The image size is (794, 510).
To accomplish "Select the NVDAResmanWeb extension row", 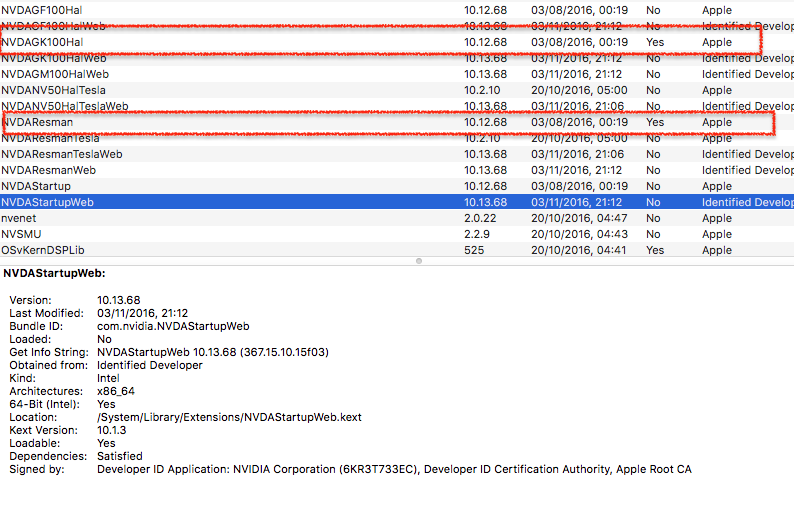I will tap(397, 170).
